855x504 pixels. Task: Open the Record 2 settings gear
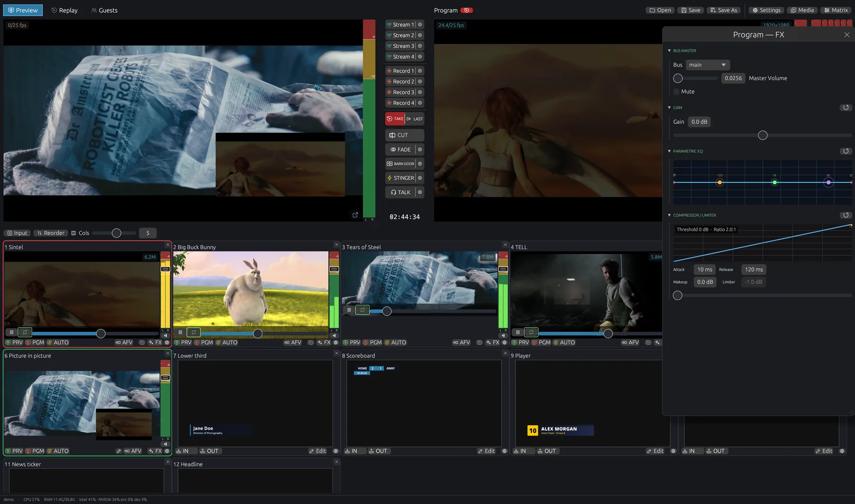pos(420,82)
